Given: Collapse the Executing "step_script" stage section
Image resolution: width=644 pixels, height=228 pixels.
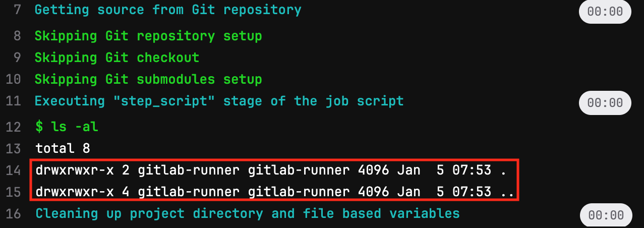Looking at the screenshot, I should (219, 101).
